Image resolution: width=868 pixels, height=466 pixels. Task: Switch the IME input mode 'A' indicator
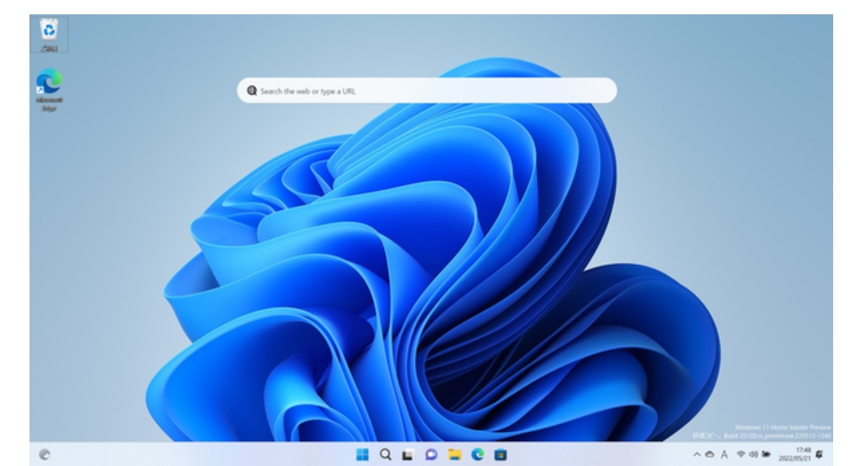(x=724, y=454)
